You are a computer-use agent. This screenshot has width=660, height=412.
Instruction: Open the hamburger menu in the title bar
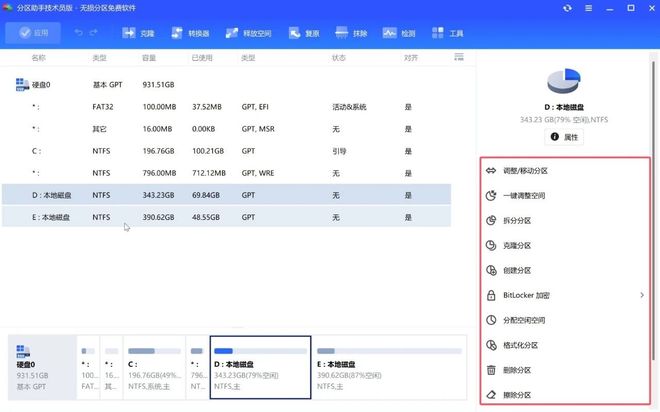pos(588,8)
